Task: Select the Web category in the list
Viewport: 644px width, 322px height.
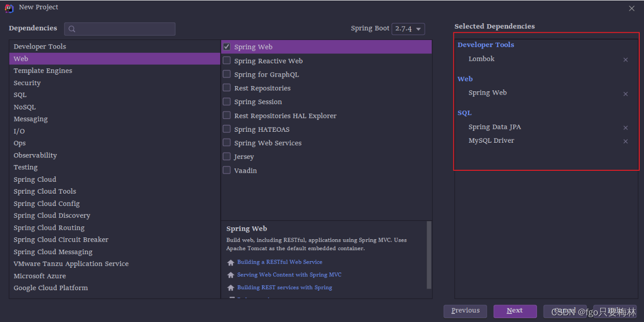Action: [115, 59]
